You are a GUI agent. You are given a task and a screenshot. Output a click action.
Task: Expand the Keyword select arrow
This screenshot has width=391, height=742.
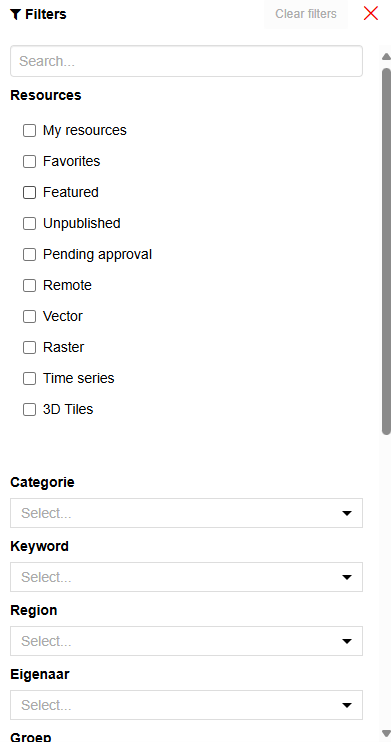pos(347,577)
